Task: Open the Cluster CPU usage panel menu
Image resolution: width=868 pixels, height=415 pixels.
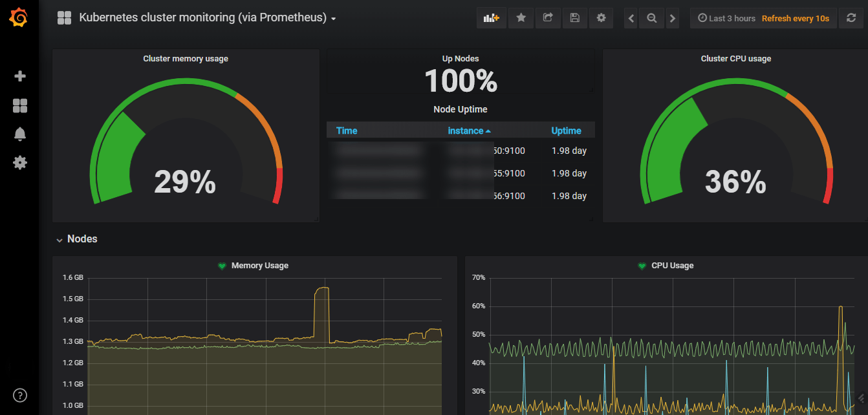Action: click(735, 58)
